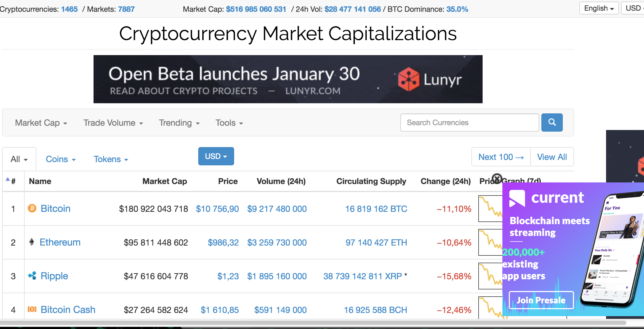Click Bitcoin price $10 756,90
This screenshot has height=329, width=644.
pos(218,209)
